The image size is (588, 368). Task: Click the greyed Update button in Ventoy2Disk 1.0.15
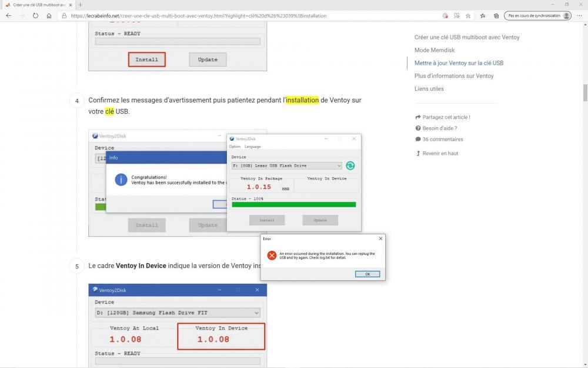pyautogui.click(x=320, y=220)
